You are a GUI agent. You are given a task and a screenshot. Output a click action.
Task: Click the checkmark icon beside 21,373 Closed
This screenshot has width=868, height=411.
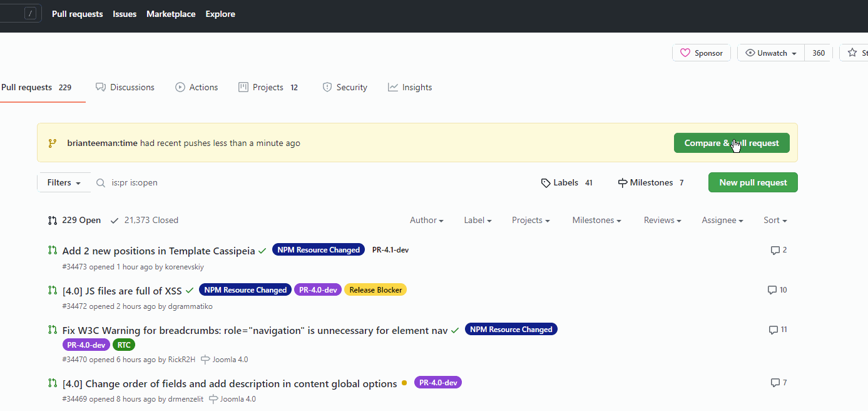(115, 221)
